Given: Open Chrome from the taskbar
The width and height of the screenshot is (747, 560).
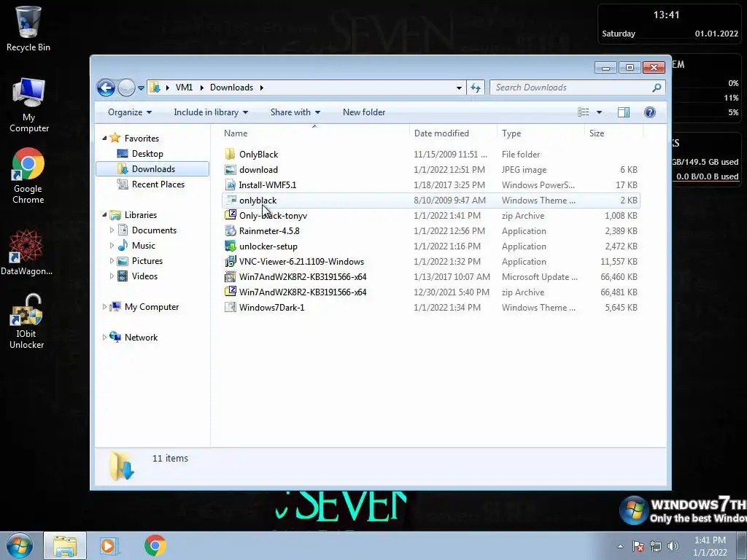Looking at the screenshot, I should click(155, 545).
